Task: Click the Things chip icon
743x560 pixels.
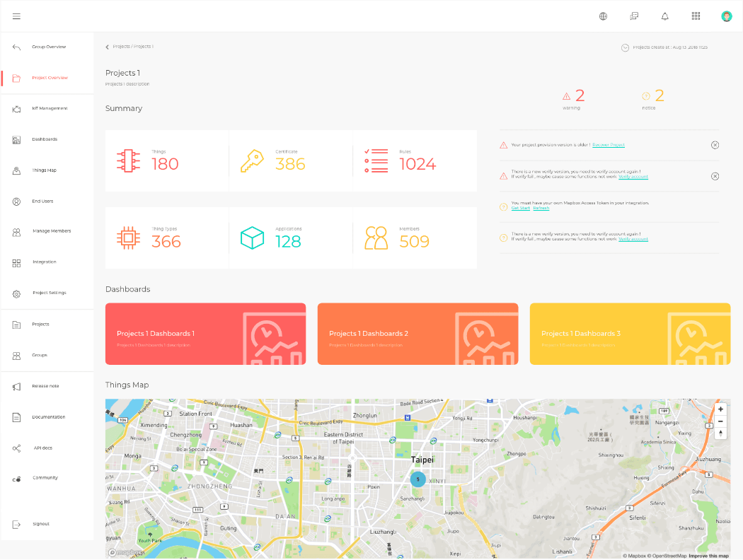Action: click(128, 161)
